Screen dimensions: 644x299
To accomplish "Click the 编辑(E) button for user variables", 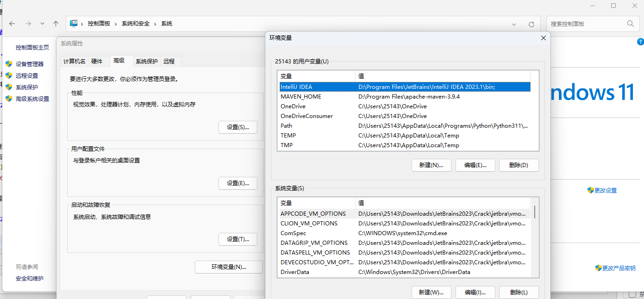I will (475, 165).
